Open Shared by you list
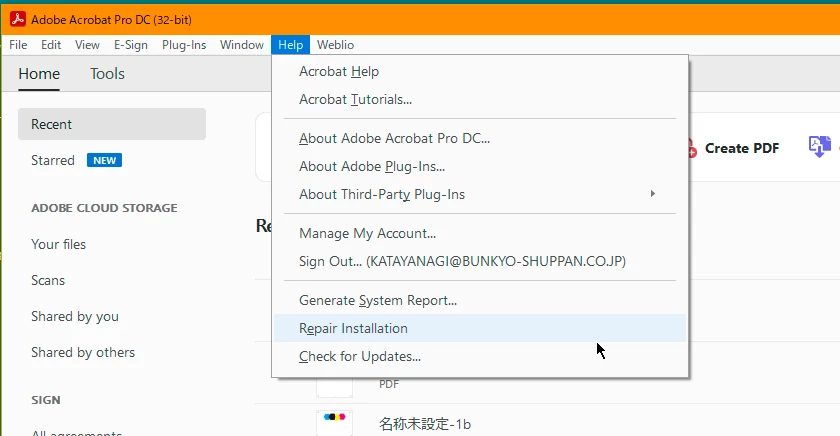This screenshot has height=436, width=840. coord(75,317)
